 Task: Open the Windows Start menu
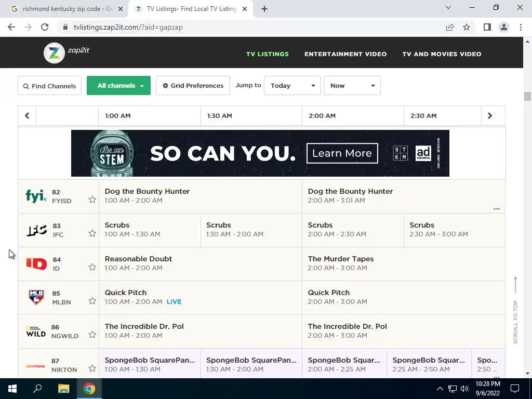(x=12, y=389)
